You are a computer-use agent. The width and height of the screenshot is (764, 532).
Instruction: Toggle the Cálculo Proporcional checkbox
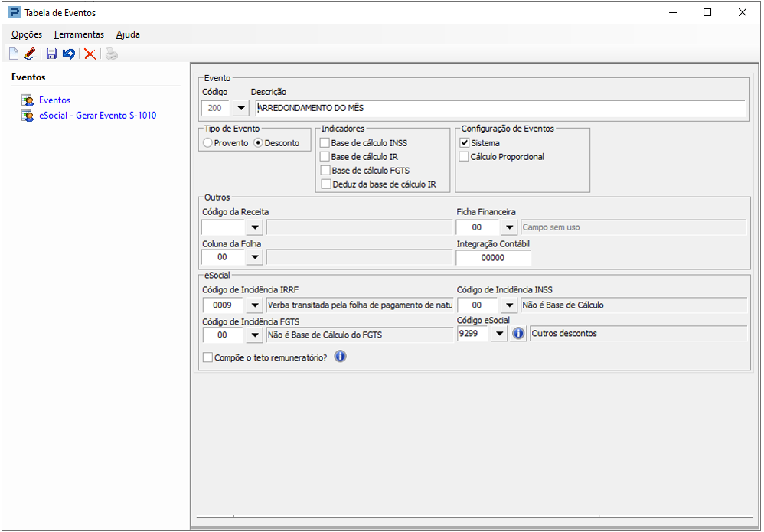464,157
